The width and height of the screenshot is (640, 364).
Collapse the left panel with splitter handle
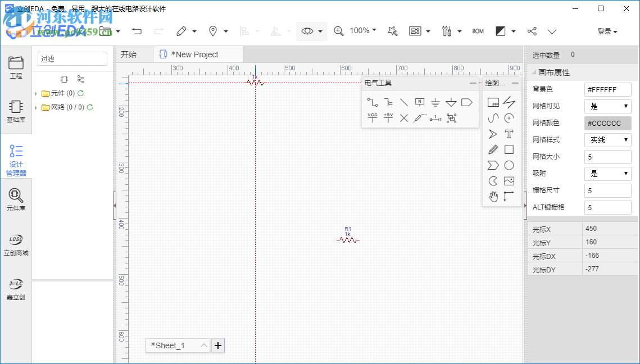pyautogui.click(x=115, y=206)
